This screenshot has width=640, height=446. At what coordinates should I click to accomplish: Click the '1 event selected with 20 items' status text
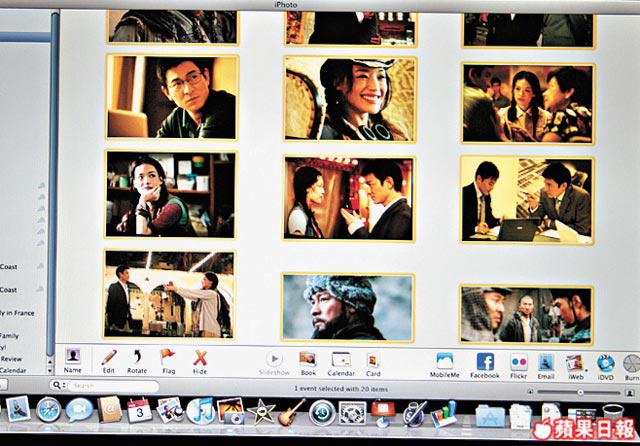[x=341, y=389]
